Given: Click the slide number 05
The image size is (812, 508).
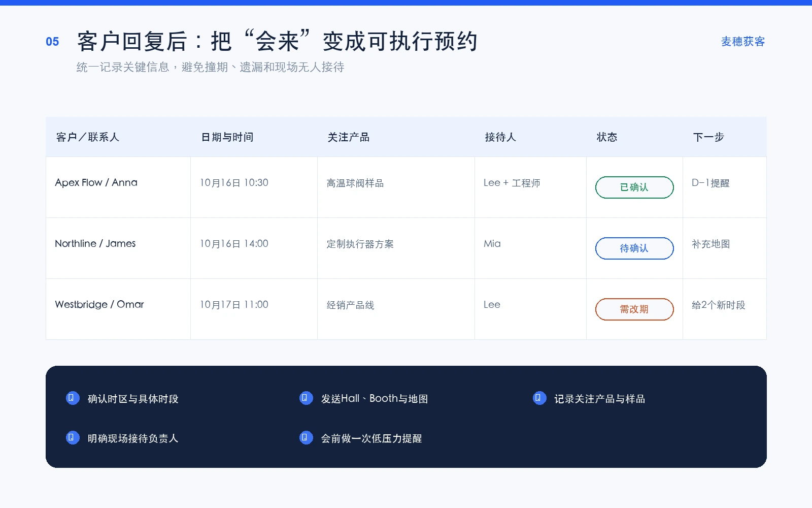Looking at the screenshot, I should [x=52, y=42].
